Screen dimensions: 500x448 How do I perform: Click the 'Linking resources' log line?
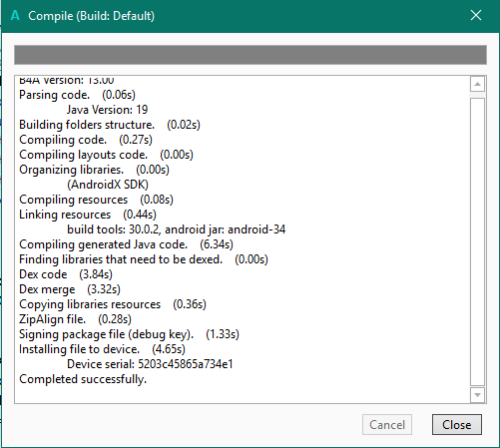[x=88, y=215]
